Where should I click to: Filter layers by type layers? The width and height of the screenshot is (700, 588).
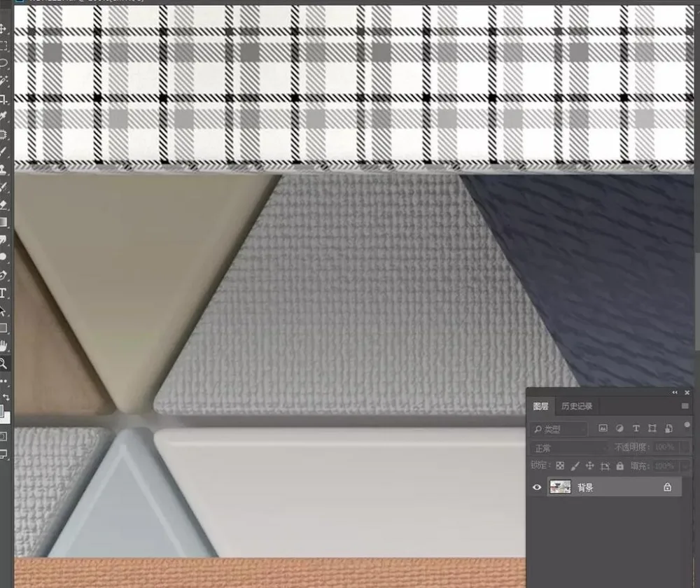click(636, 428)
